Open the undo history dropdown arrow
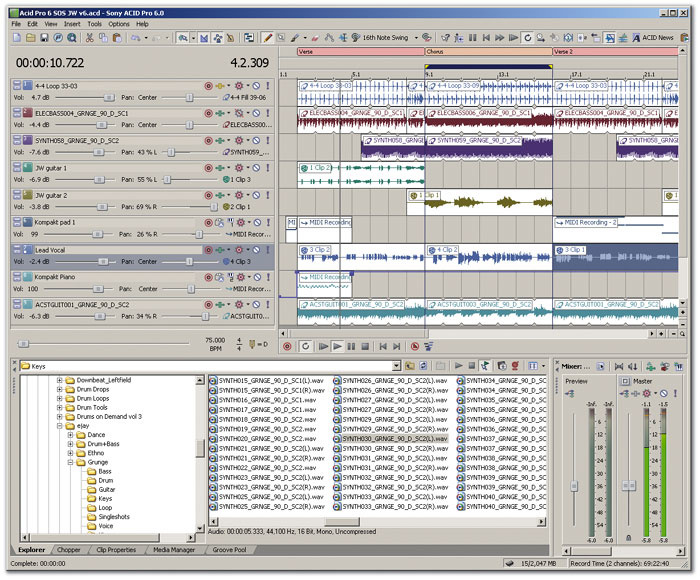 (146, 38)
